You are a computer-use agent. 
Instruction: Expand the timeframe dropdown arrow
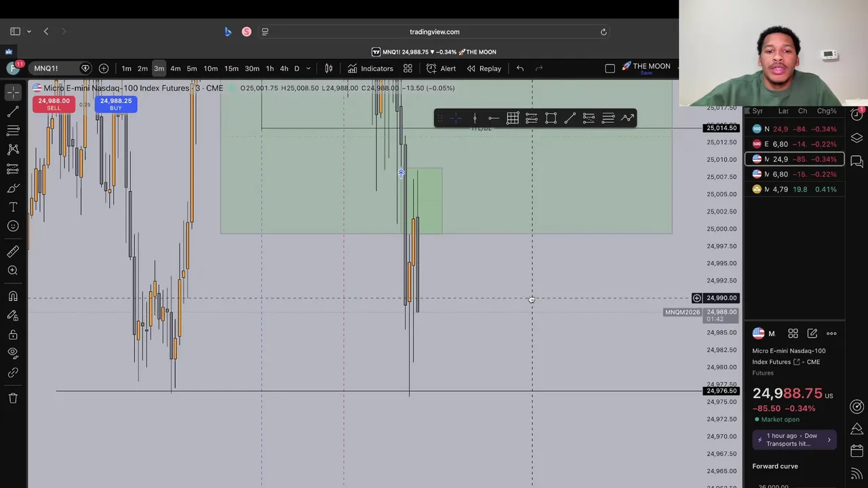[308, 68]
